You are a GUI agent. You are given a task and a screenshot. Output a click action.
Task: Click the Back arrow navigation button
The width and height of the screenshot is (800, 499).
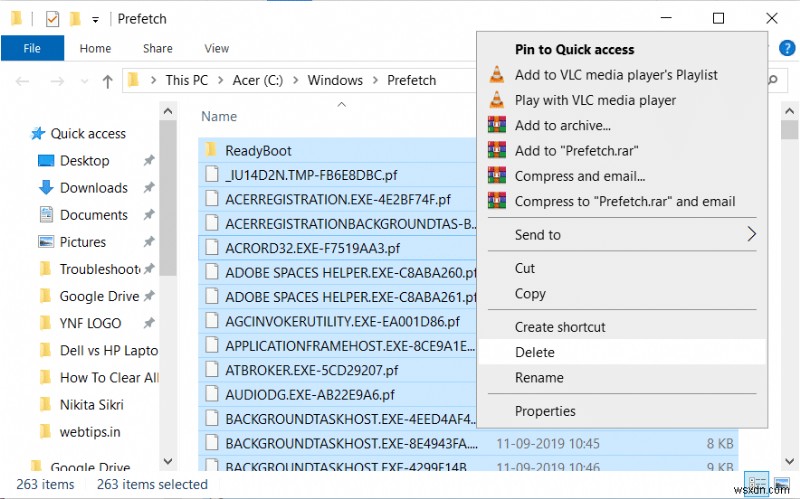pos(20,80)
